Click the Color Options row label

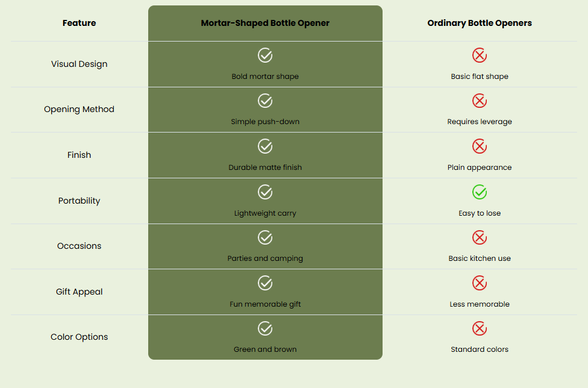[79, 337]
